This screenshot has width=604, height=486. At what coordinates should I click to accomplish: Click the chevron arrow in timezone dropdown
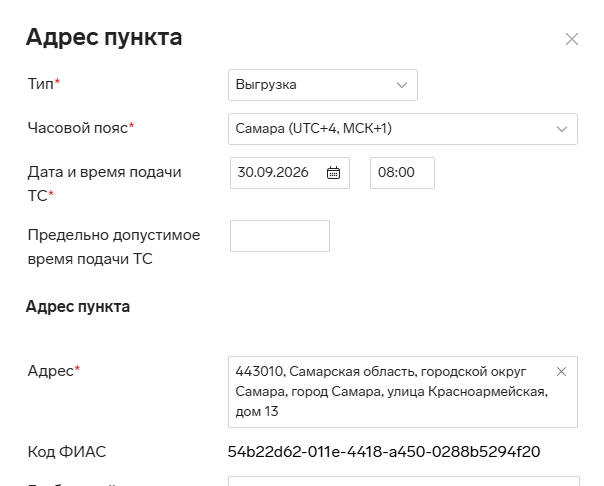tap(562, 129)
